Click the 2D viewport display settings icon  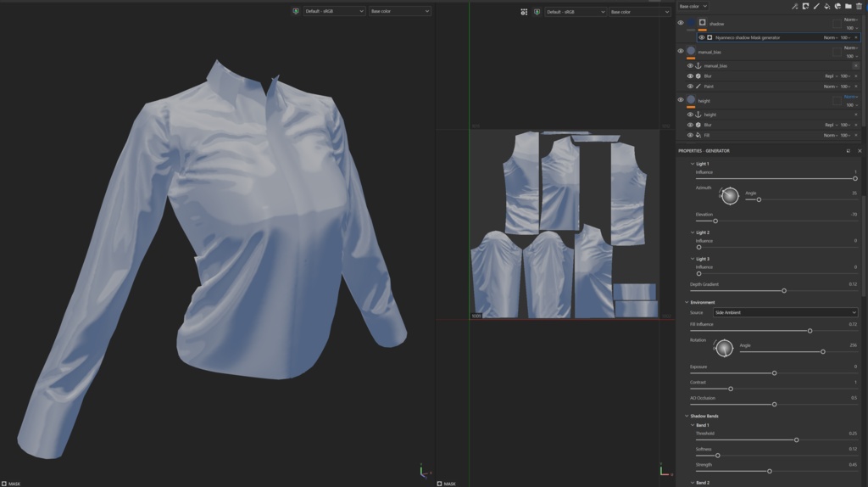coord(524,12)
